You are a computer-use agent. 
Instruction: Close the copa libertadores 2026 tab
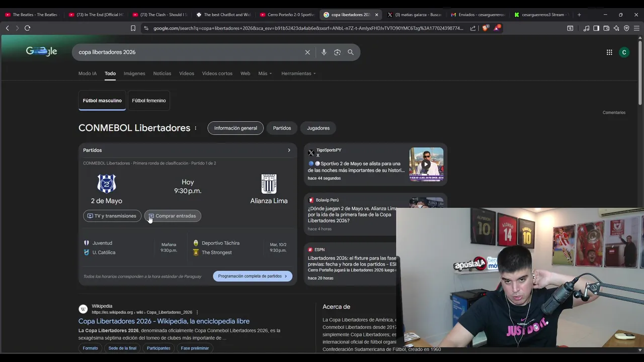(x=376, y=15)
